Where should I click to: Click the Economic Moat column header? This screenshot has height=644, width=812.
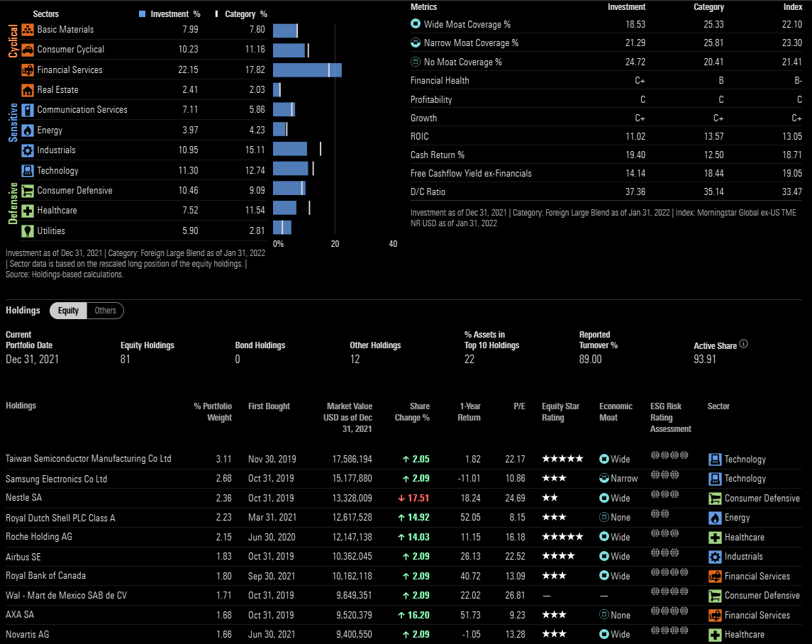click(x=616, y=412)
